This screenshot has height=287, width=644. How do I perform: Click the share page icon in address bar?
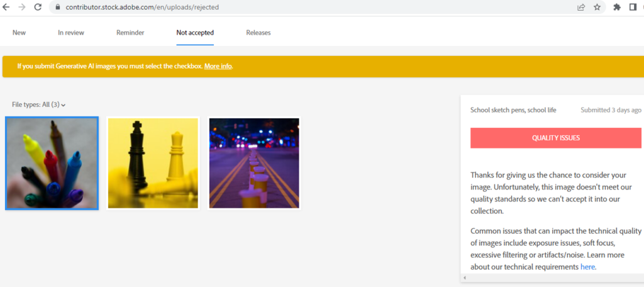coord(581,7)
